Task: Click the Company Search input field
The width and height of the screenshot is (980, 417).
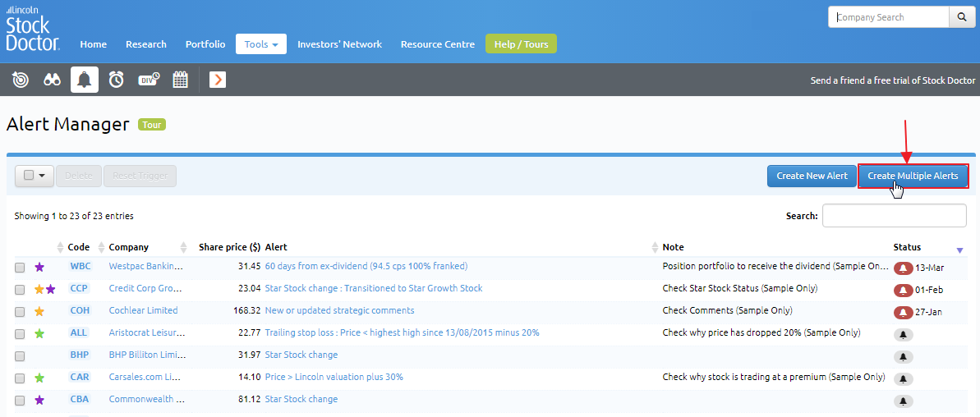Action: click(889, 17)
